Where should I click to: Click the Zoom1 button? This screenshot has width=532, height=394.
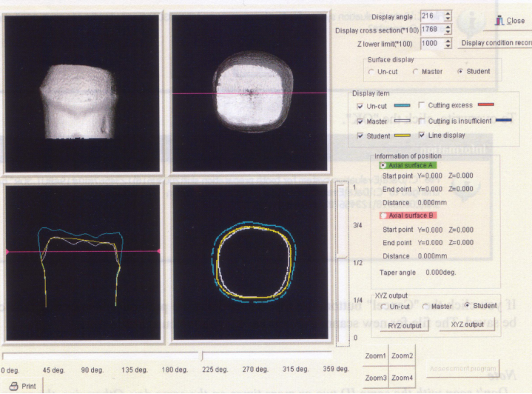point(376,356)
